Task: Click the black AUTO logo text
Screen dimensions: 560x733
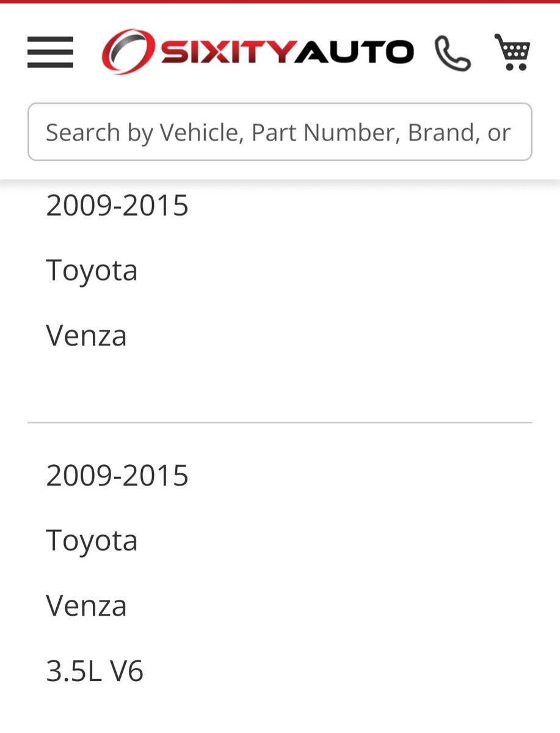Action: (354, 53)
